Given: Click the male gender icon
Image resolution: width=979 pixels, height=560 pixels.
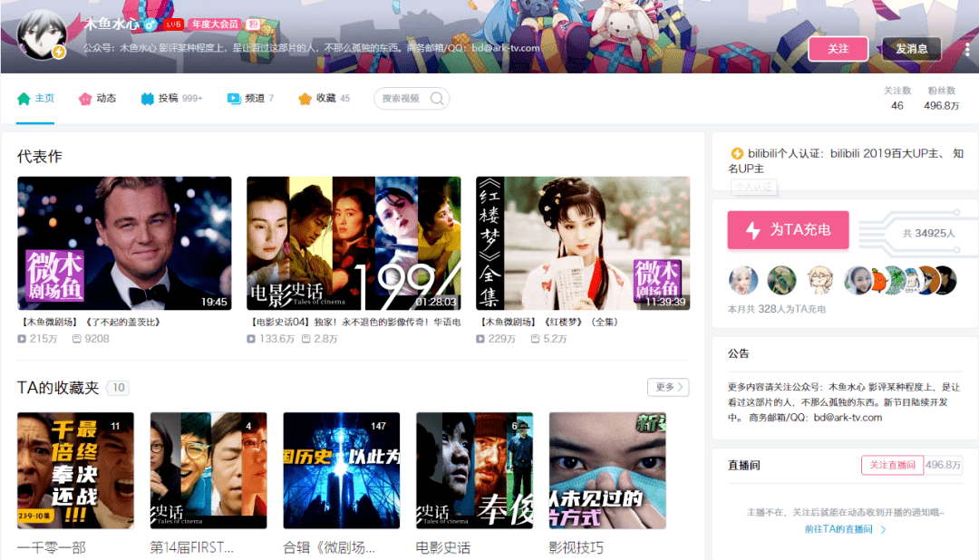Looking at the screenshot, I should pos(150,25).
